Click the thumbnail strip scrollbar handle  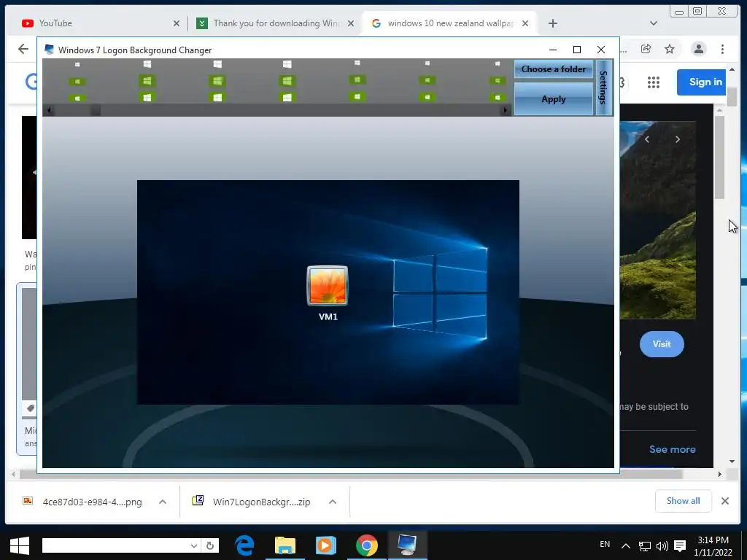96,111
